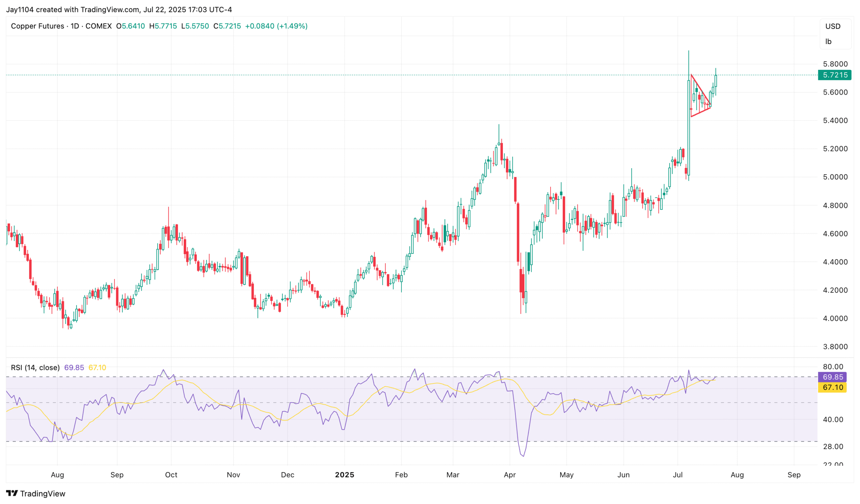860x504 pixels.
Task: Click the 5.8000 price axis label
Action: tap(835, 64)
